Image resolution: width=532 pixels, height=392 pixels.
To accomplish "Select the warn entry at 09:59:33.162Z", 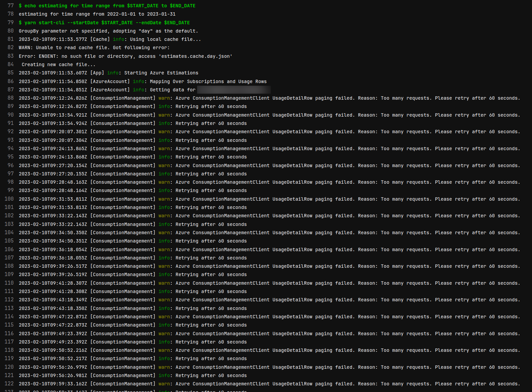I will coord(269,384).
